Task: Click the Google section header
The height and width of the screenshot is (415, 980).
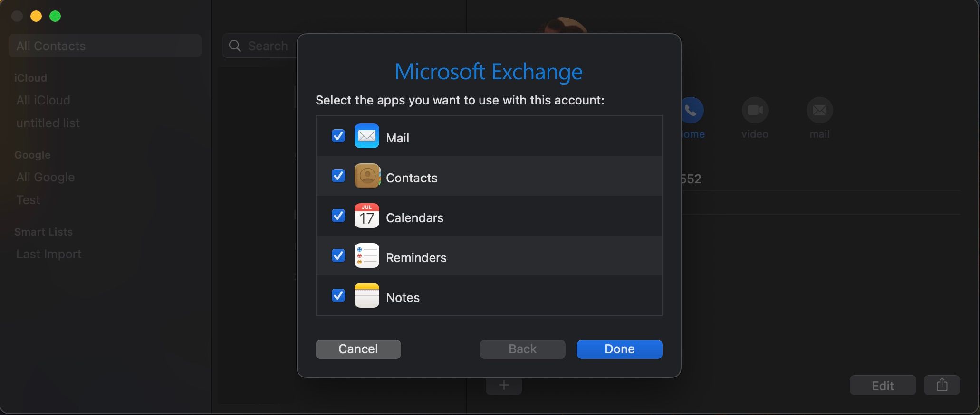Action: pyautogui.click(x=32, y=155)
